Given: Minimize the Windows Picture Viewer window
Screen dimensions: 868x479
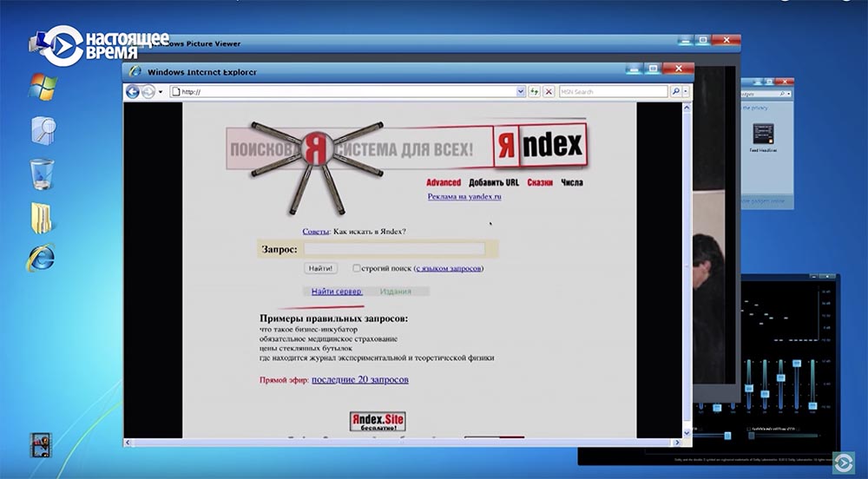Looking at the screenshot, I should 686,40.
